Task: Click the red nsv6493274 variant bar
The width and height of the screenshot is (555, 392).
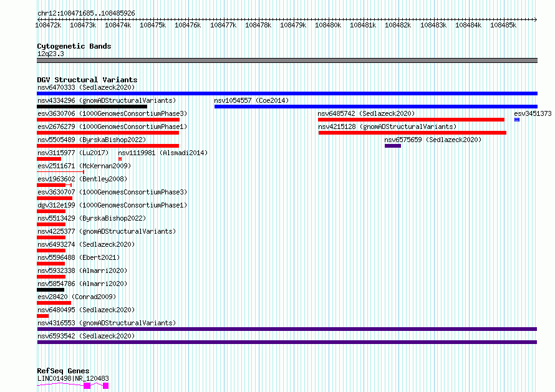Action: point(51,251)
